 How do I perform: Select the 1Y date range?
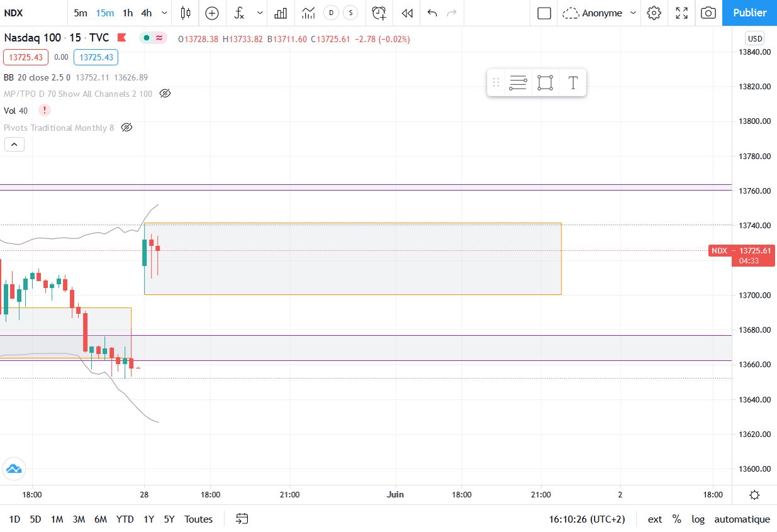click(x=148, y=519)
